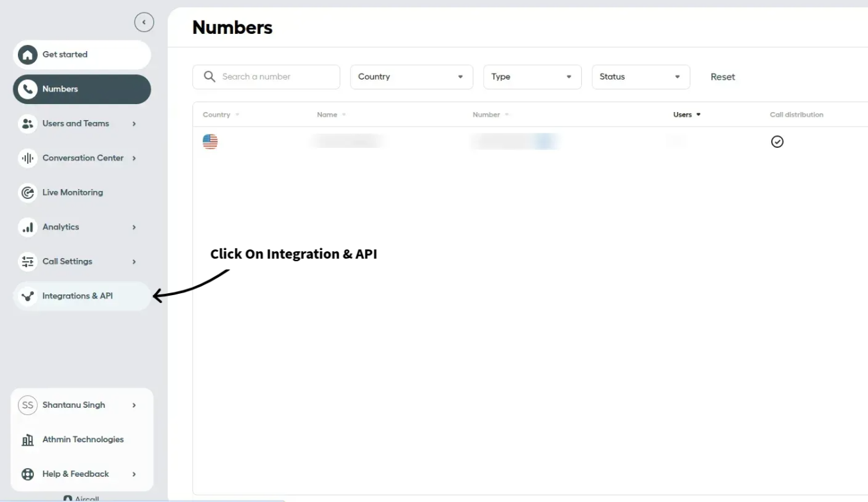Open Get started via home icon
Screen dimensions: 868x502
click(27, 54)
